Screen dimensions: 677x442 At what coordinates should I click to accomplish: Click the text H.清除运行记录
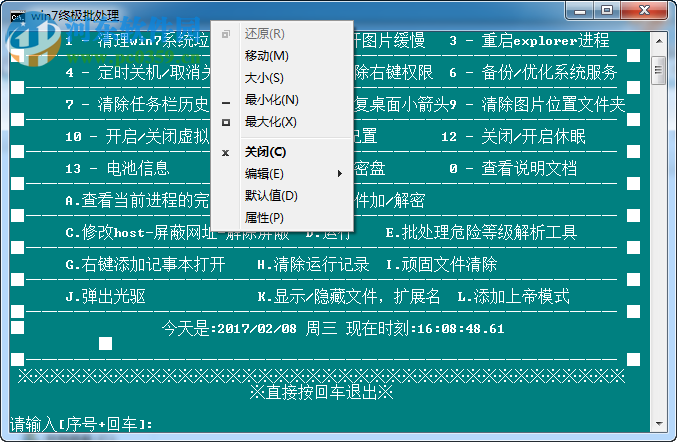tap(313, 264)
